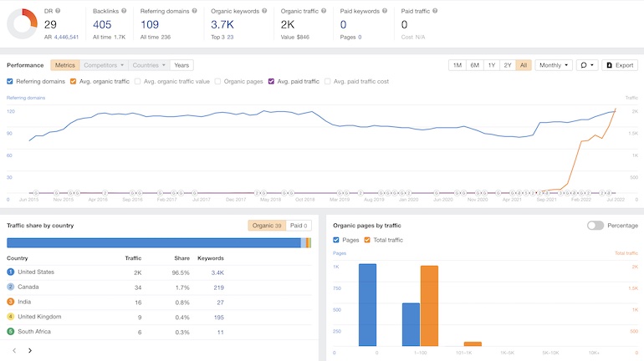Viewport: 644px width, 361px height.
Task: Switch to Paid traffic share tab
Action: 299,226
